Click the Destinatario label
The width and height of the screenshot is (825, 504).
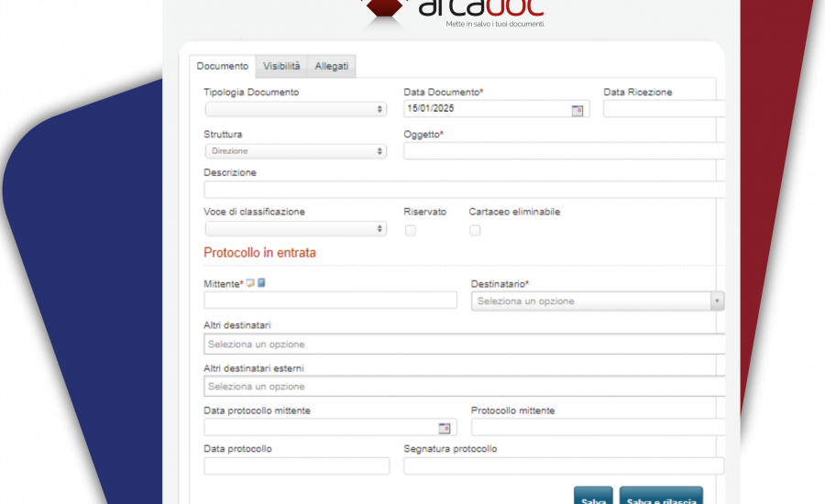coord(500,284)
